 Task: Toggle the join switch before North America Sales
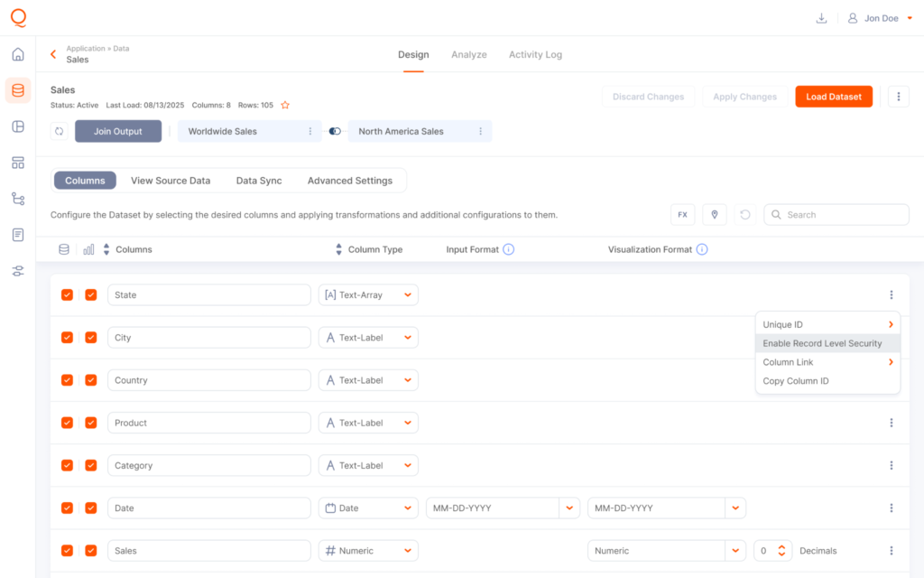pyautogui.click(x=335, y=132)
